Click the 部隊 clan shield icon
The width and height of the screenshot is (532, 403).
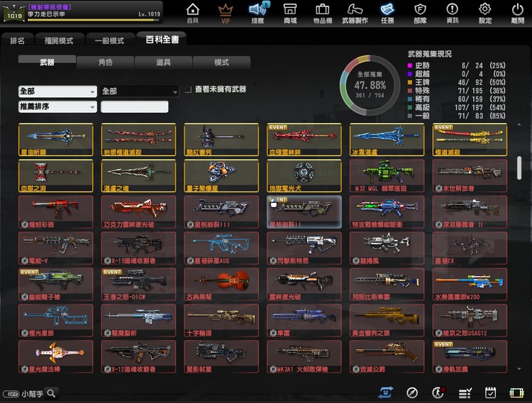tap(420, 12)
